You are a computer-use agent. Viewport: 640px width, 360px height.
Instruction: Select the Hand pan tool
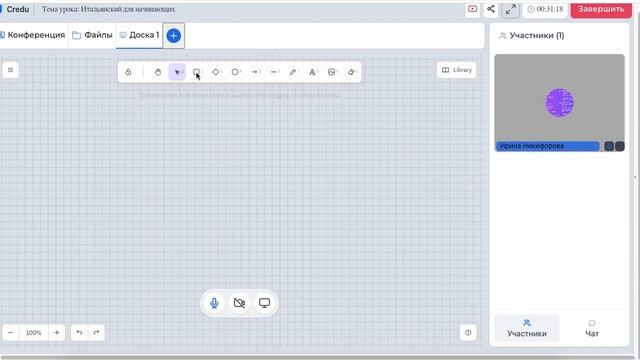click(158, 72)
